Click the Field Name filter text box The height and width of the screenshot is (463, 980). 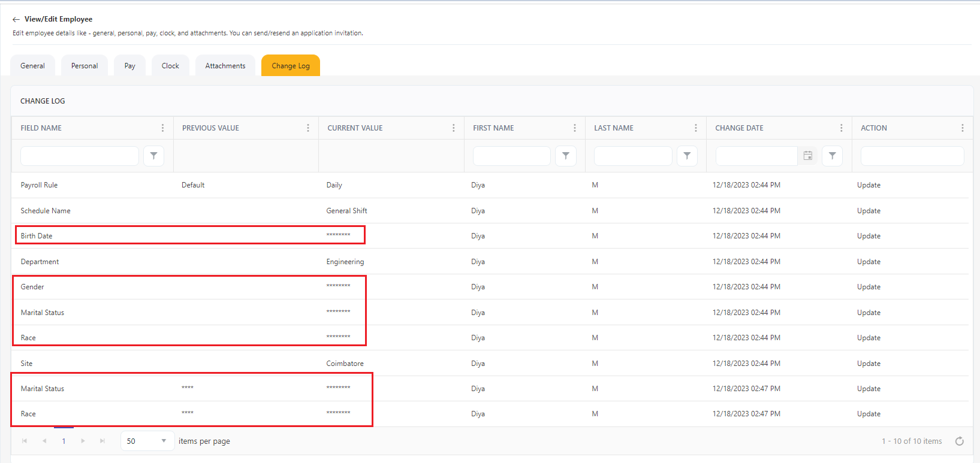pos(80,156)
